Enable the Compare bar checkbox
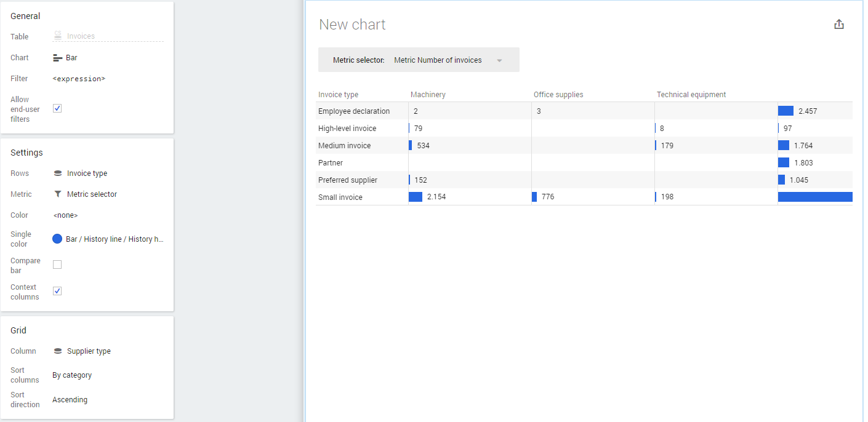 (57, 265)
